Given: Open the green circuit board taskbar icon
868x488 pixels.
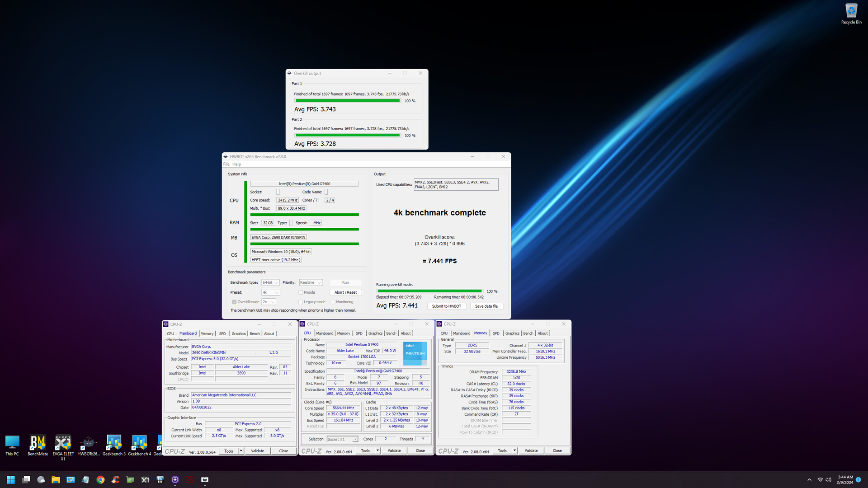Looking at the screenshot, I should point(130,479).
